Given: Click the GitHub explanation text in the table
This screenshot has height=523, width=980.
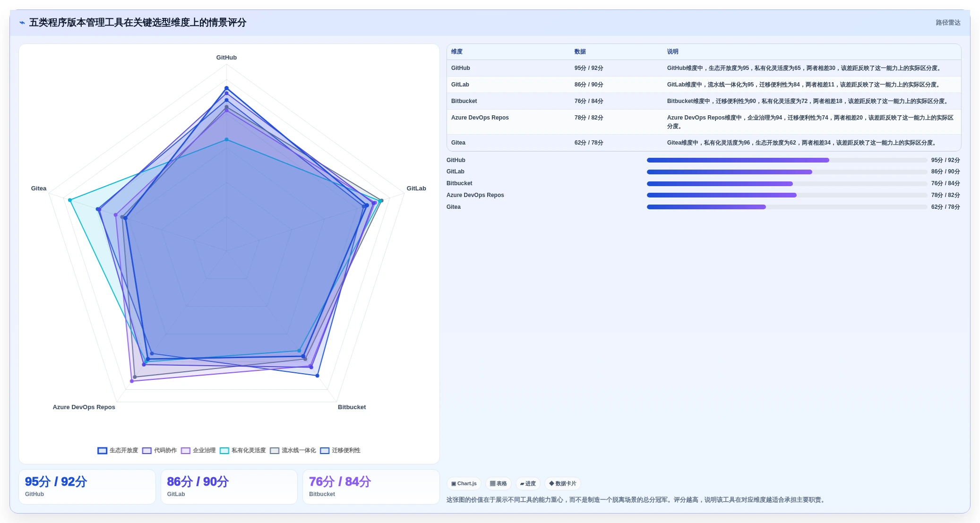Looking at the screenshot, I should click(x=804, y=68).
